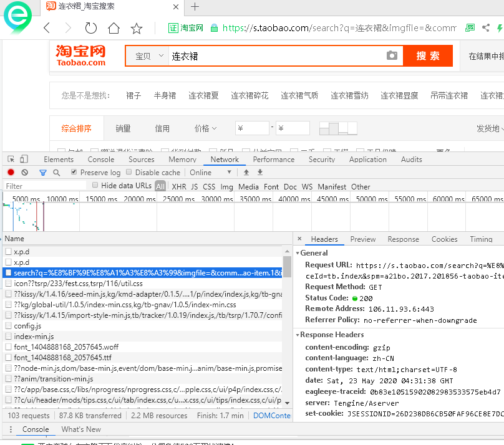The height and width of the screenshot is (445, 504).
Task: Open the Online throttling dropdown
Action: 211,173
